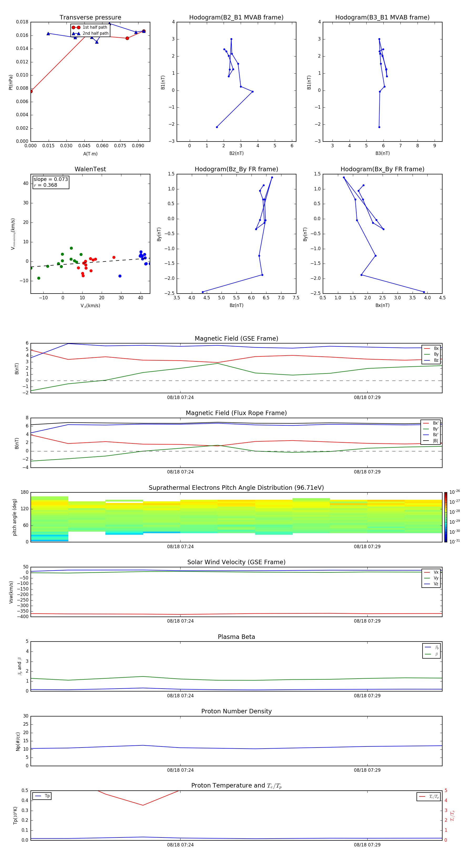Click the Bx' legend entry in Flux Rope plot
This screenshot has width=473, height=868.
coord(431,423)
